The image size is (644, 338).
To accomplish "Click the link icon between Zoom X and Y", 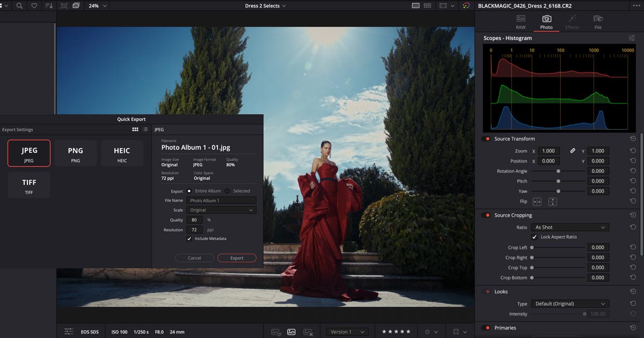I will click(573, 151).
